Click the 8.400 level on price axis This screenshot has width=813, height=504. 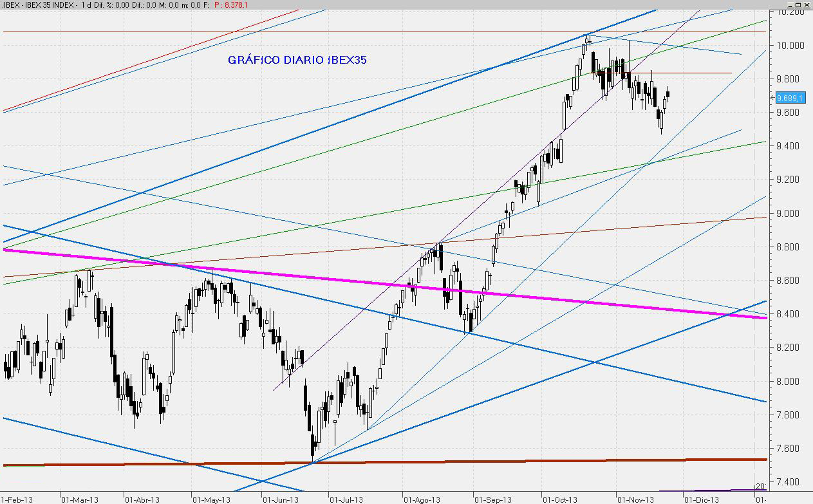[789, 314]
